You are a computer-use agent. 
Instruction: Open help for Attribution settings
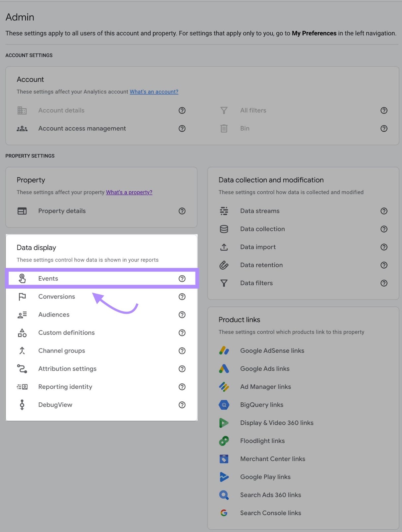click(182, 369)
